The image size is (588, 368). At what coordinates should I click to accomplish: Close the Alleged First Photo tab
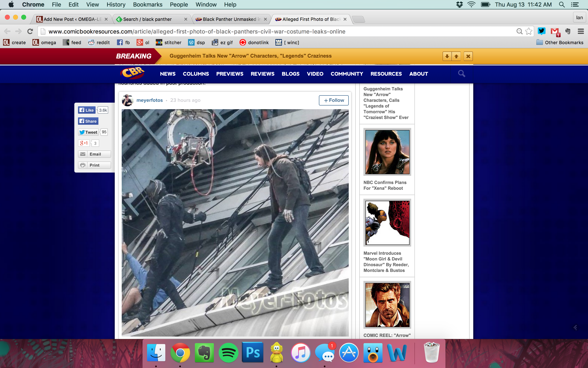pyautogui.click(x=345, y=19)
